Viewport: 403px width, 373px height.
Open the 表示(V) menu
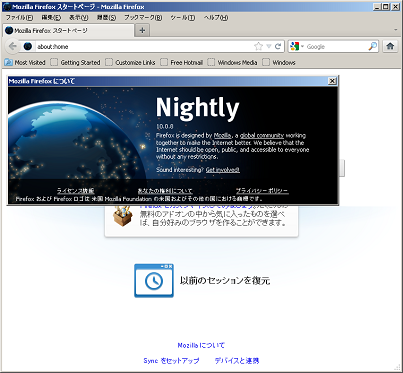pyautogui.click(x=79, y=18)
